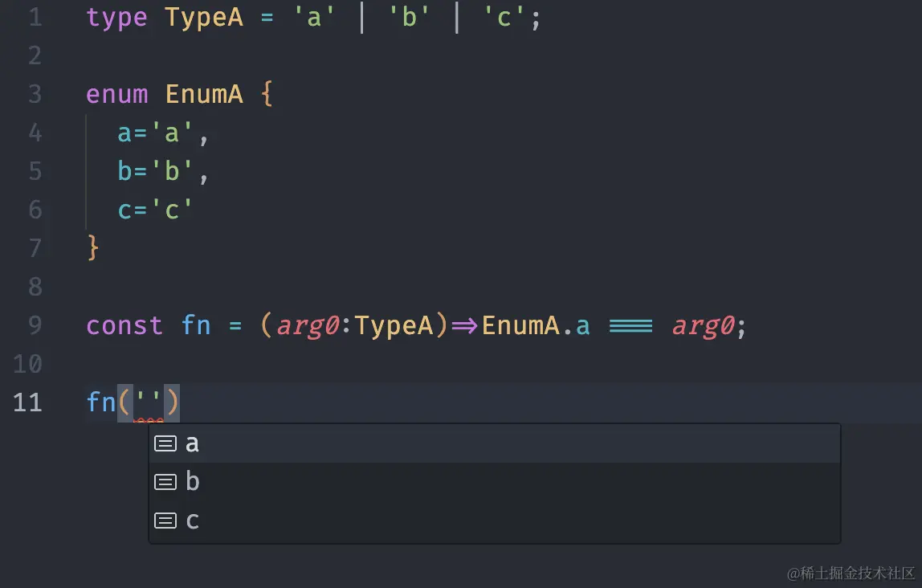
Task: Click line number 5 in gutter
Action: [x=35, y=171]
